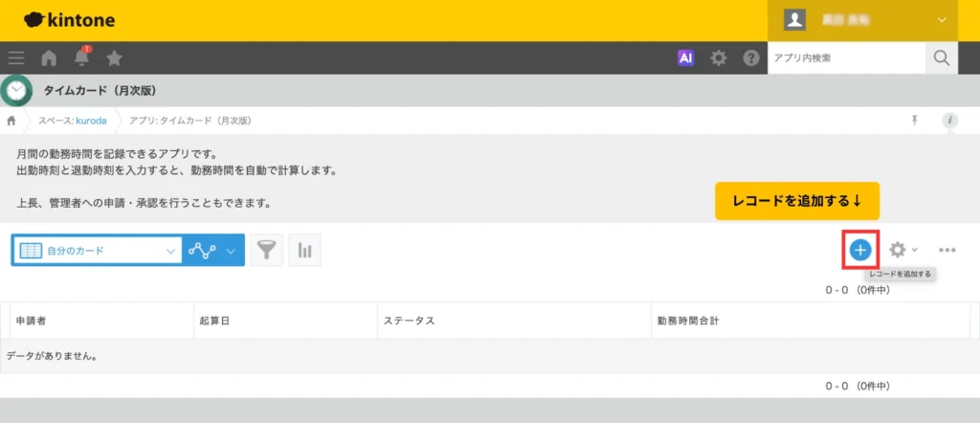Image resolution: width=980 pixels, height=423 pixels.
Task: Toggle the app info icon
Action: (x=949, y=121)
